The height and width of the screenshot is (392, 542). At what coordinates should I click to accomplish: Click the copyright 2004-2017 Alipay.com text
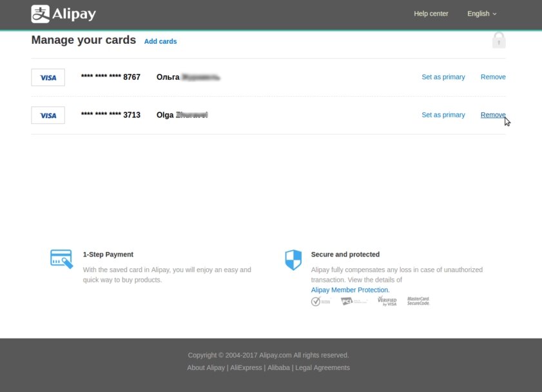pos(268,355)
